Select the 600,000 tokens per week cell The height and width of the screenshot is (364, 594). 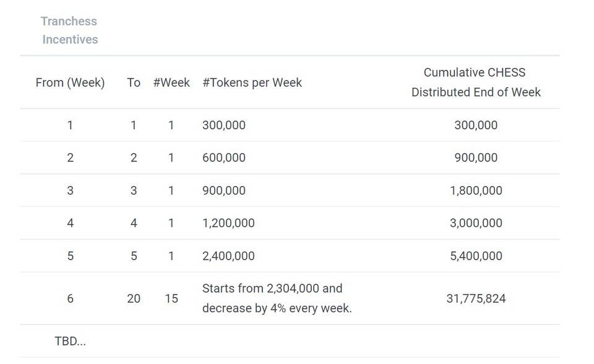pyautogui.click(x=224, y=158)
